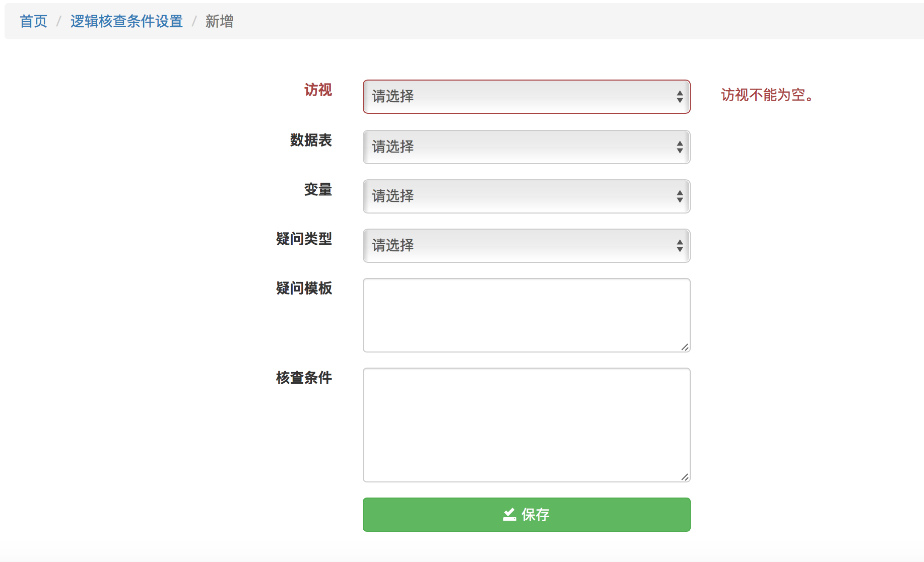The height and width of the screenshot is (562, 924).
Task: Click the 新增 breadcrumb item
Action: pos(219,21)
